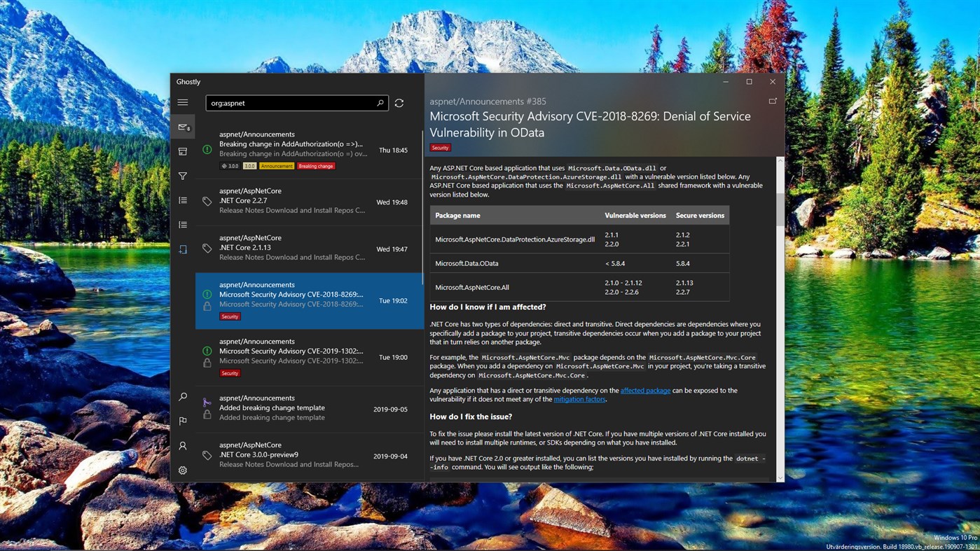Open the Breaking change in AddAuthorization notification
The image size is (980, 551).
click(308, 150)
